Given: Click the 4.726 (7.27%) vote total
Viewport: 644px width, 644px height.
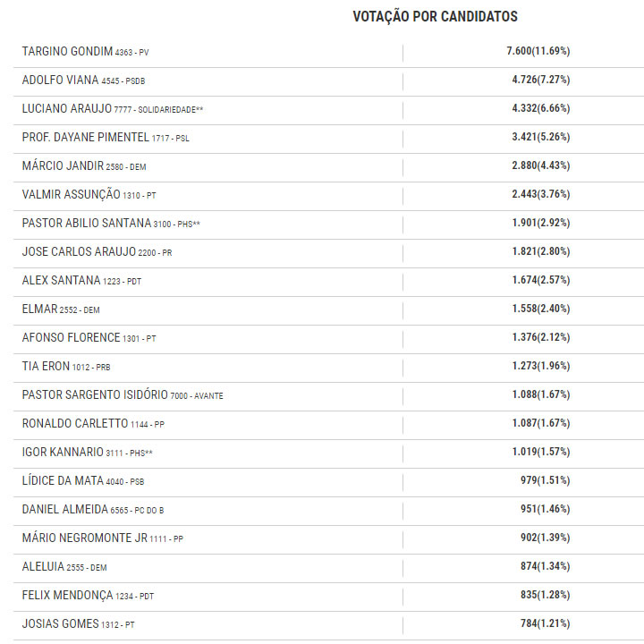Looking at the screenshot, I should coord(541,80).
